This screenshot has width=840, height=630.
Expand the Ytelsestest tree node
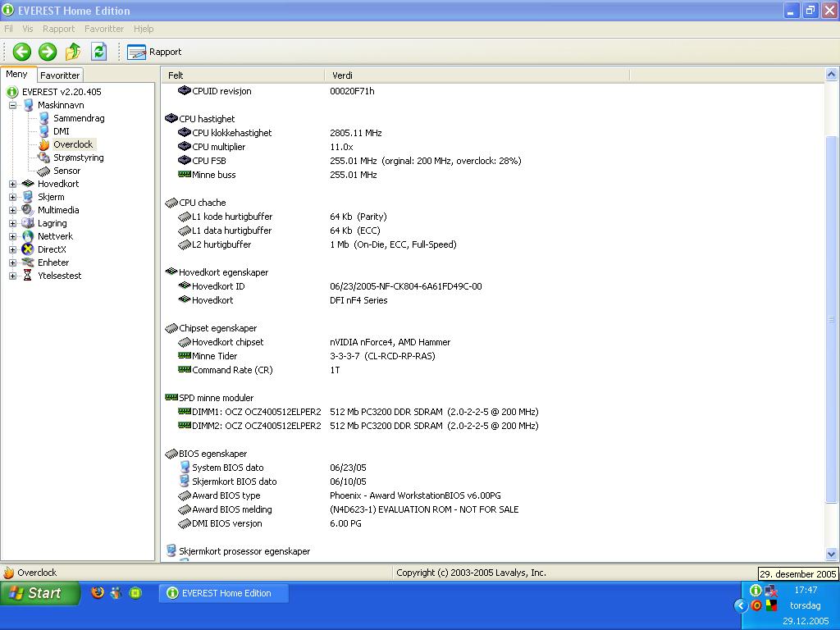(12, 276)
